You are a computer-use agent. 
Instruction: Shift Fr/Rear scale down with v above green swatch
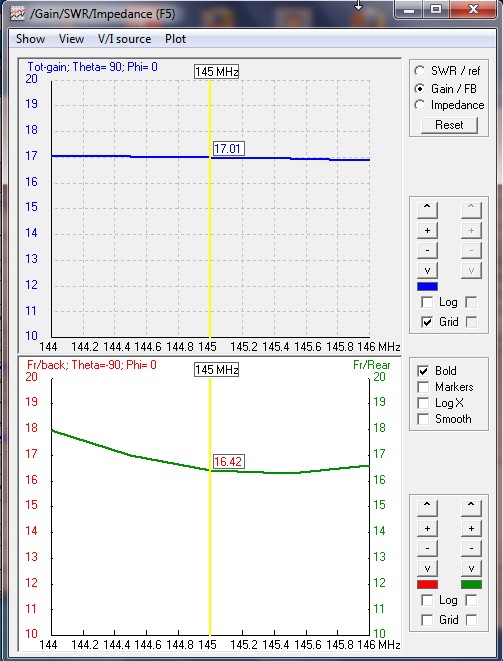471,568
